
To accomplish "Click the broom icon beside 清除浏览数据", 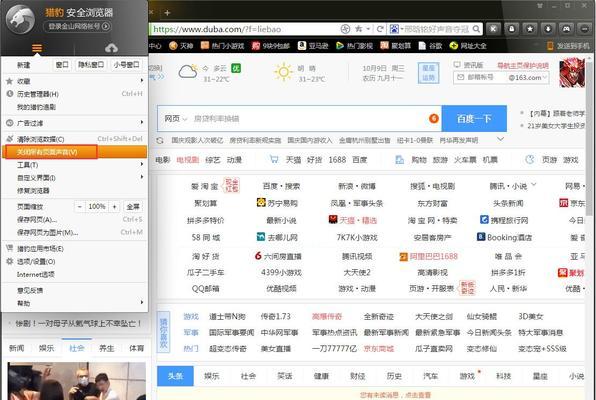I will [x=10, y=139].
